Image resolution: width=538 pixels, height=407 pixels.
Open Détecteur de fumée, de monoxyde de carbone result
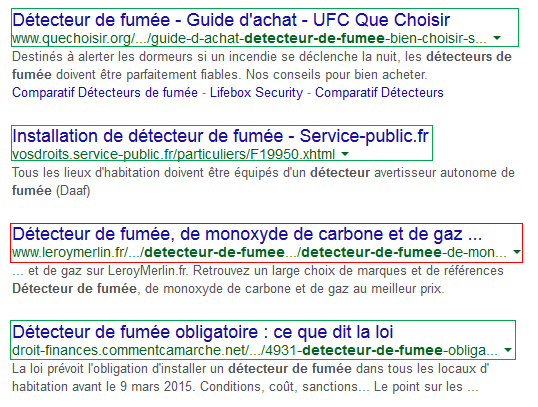(247, 234)
